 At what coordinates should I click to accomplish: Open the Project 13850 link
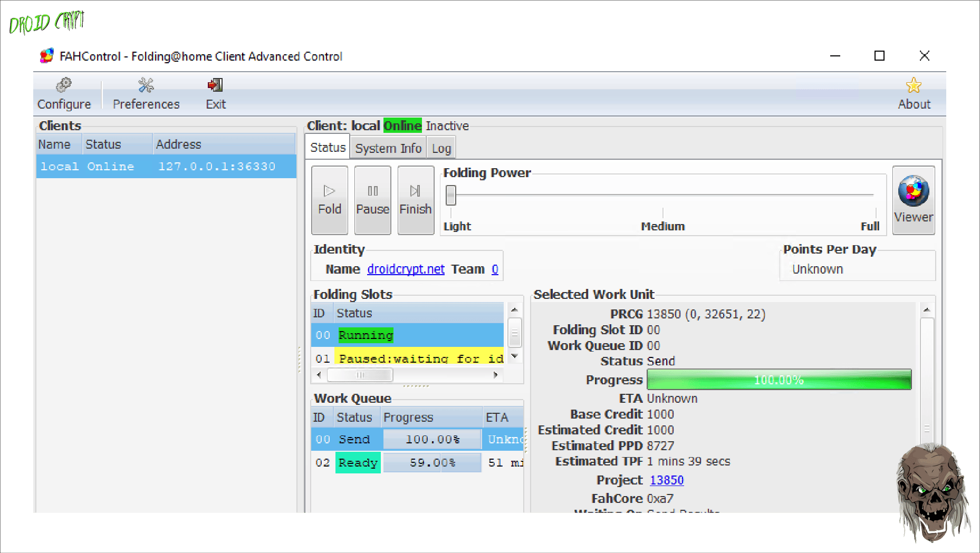tap(666, 480)
